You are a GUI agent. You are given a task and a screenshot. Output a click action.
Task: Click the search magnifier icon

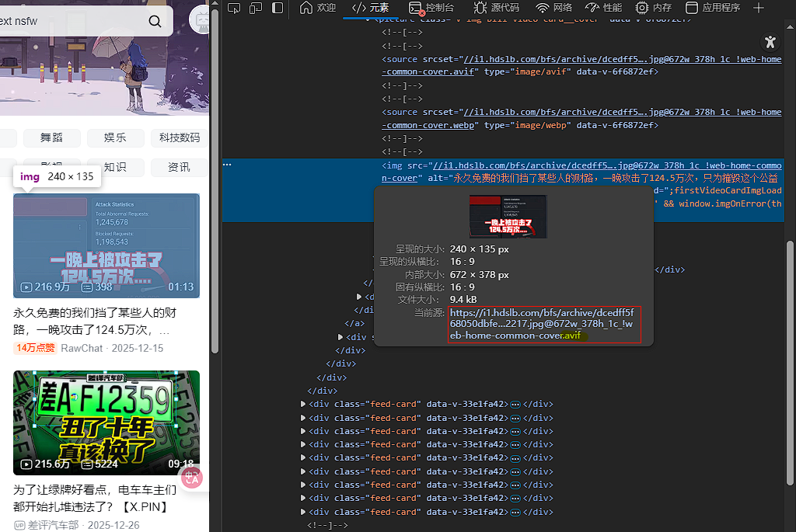tap(155, 21)
